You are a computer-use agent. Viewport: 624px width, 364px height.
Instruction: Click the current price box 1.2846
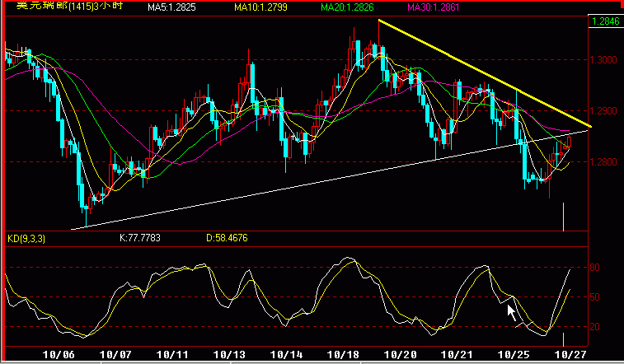606,21
